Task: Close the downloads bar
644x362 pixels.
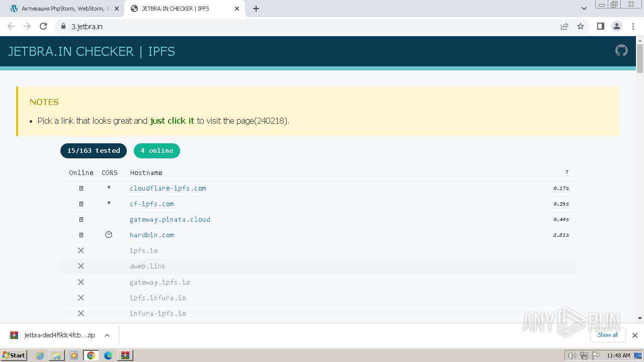Action: click(635, 335)
